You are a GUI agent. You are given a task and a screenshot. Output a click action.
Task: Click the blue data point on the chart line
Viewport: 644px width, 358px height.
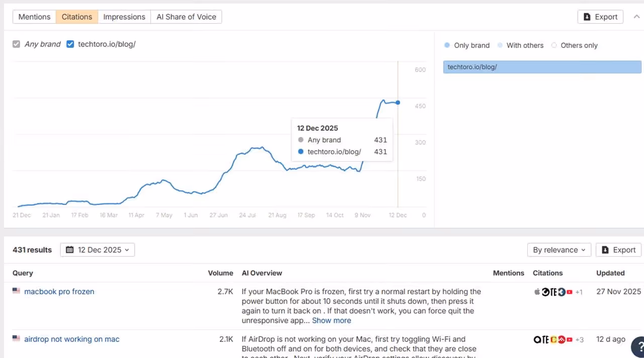click(398, 103)
